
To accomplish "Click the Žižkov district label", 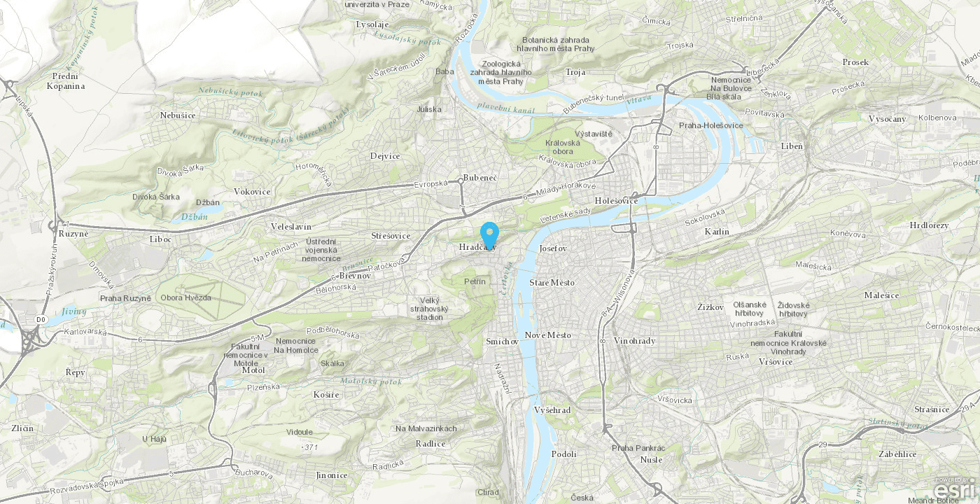I will (x=710, y=307).
